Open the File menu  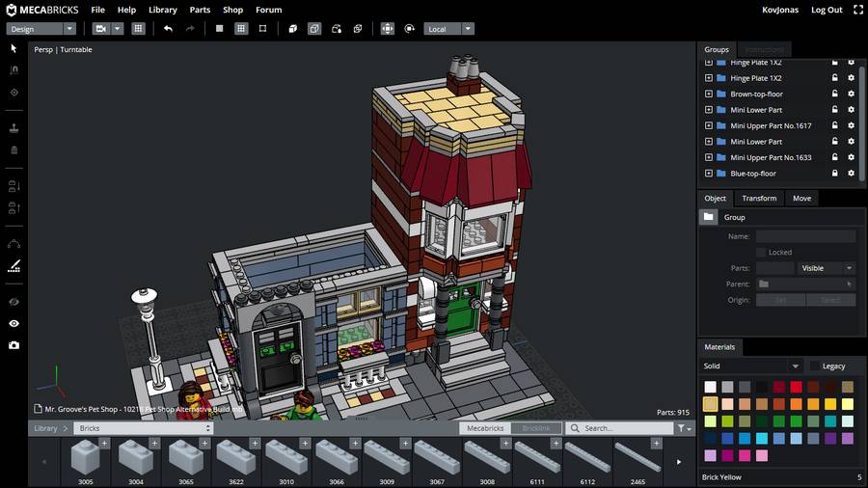coord(98,10)
